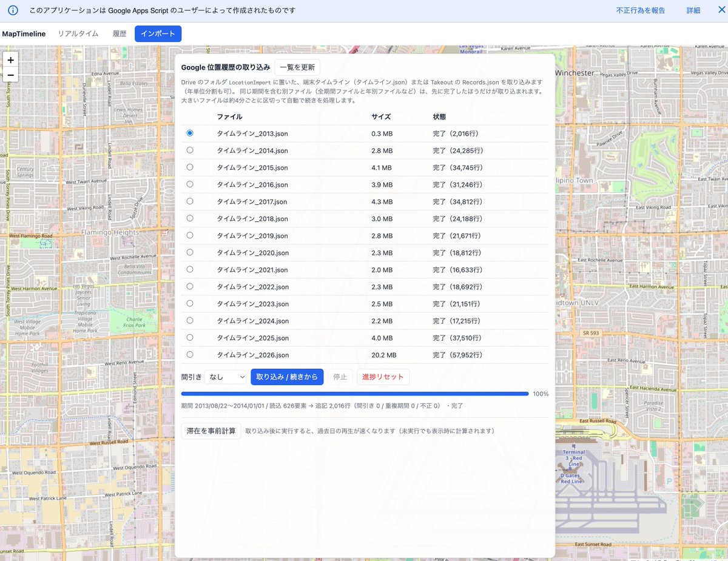Click file name タイムライン_2026.json
728x561 pixels.
[253, 355]
